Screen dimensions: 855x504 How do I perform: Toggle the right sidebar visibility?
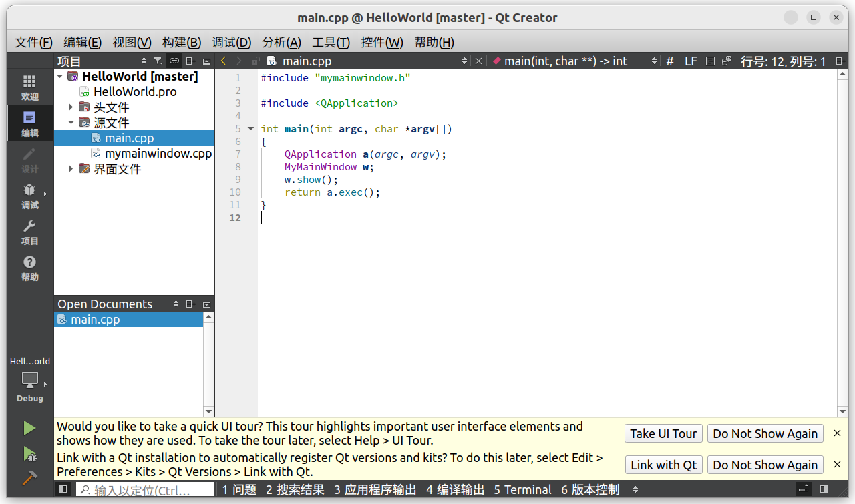click(x=824, y=489)
